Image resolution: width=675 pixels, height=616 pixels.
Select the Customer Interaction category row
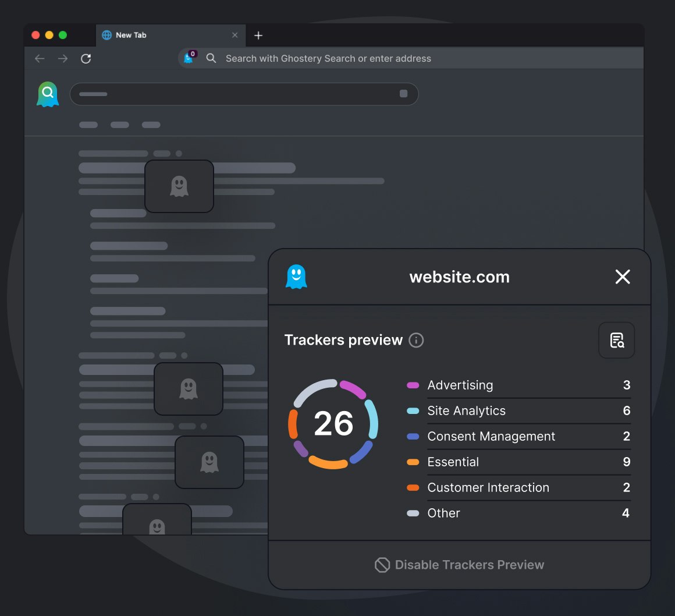pyautogui.click(x=518, y=487)
